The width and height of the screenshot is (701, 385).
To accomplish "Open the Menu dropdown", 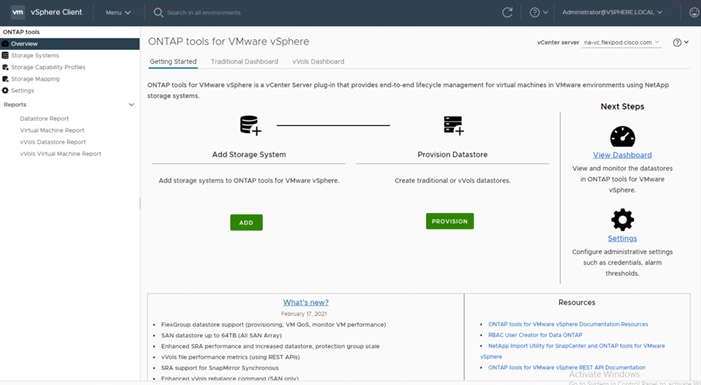I will 118,13.
